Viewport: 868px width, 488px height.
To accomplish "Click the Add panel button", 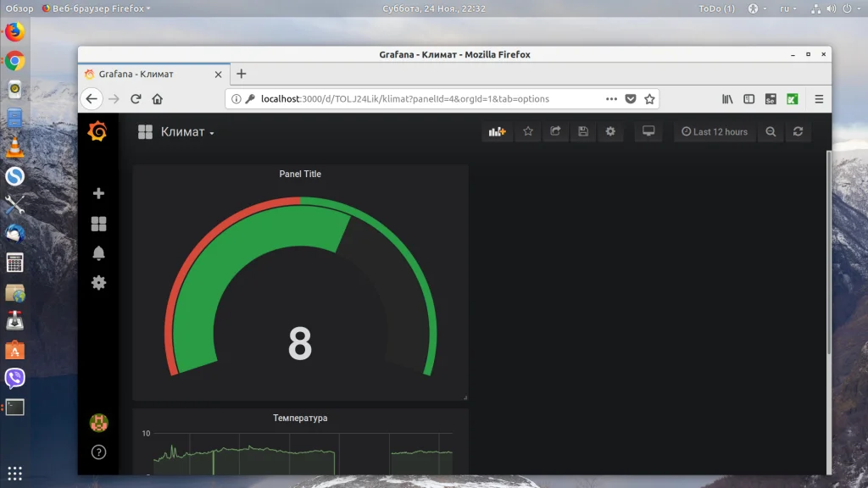I will point(497,132).
